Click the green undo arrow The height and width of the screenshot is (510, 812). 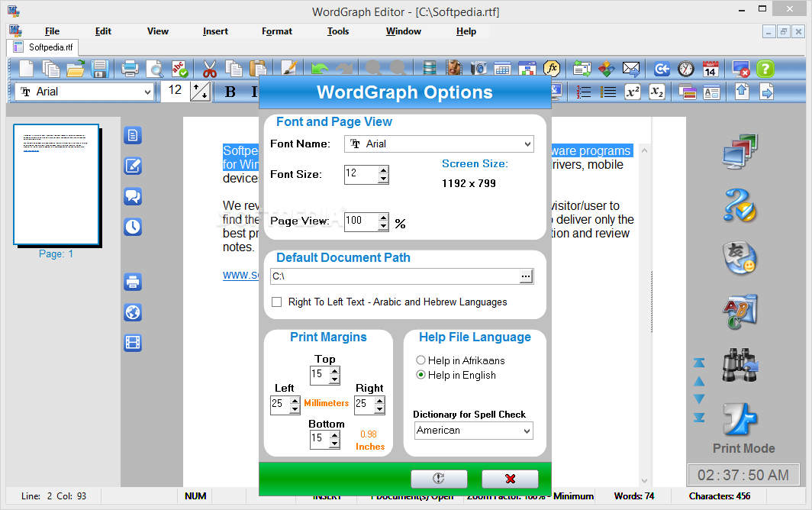pyautogui.click(x=320, y=69)
